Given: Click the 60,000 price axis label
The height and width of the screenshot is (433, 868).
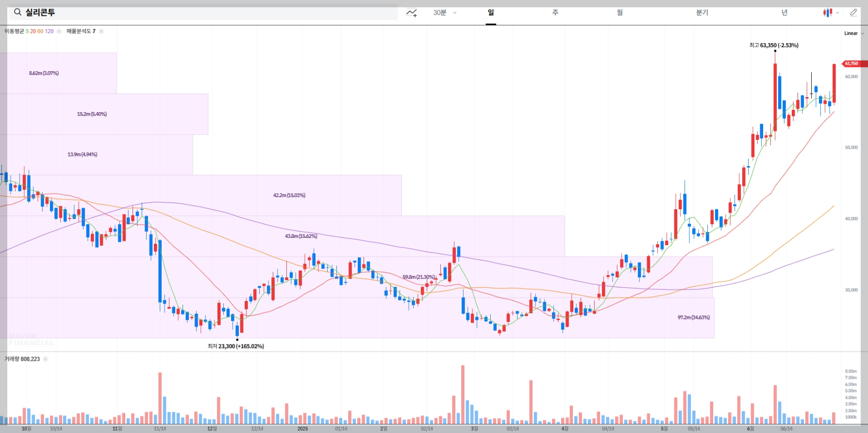Looking at the screenshot, I should (x=851, y=77).
